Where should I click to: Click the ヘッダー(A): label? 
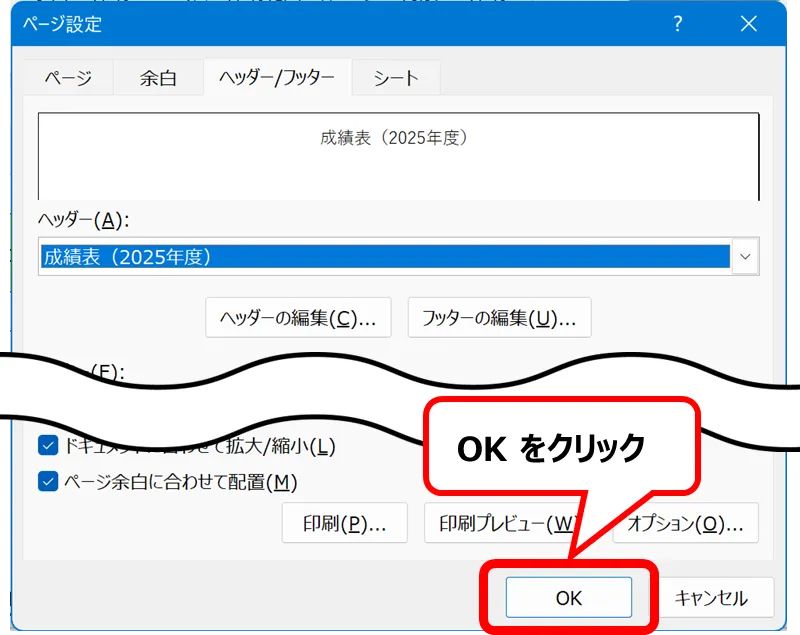[84, 219]
